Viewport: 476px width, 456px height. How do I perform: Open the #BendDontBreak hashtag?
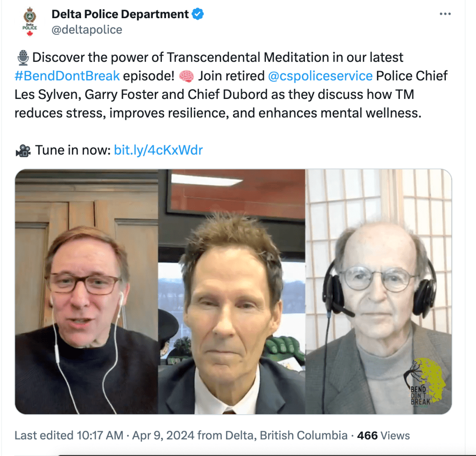tap(67, 76)
